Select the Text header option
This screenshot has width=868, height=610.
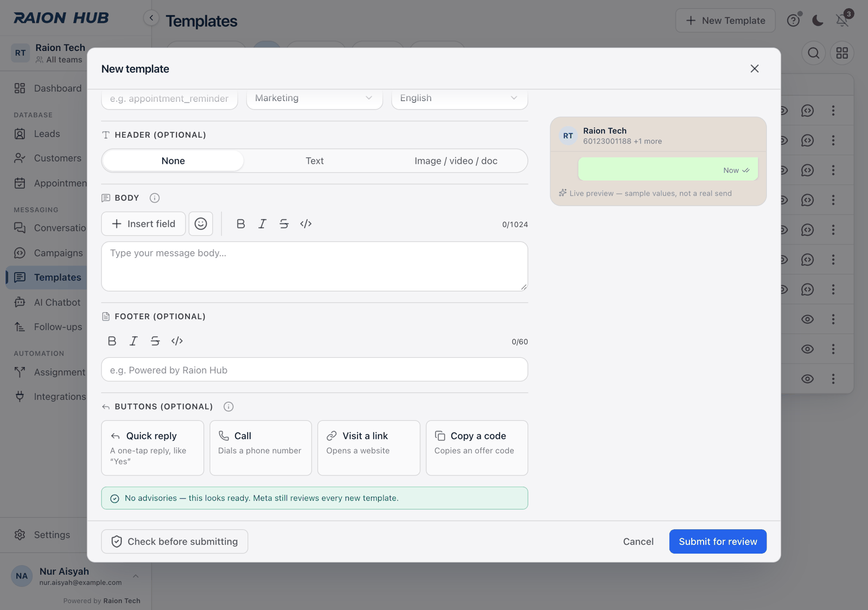point(315,161)
